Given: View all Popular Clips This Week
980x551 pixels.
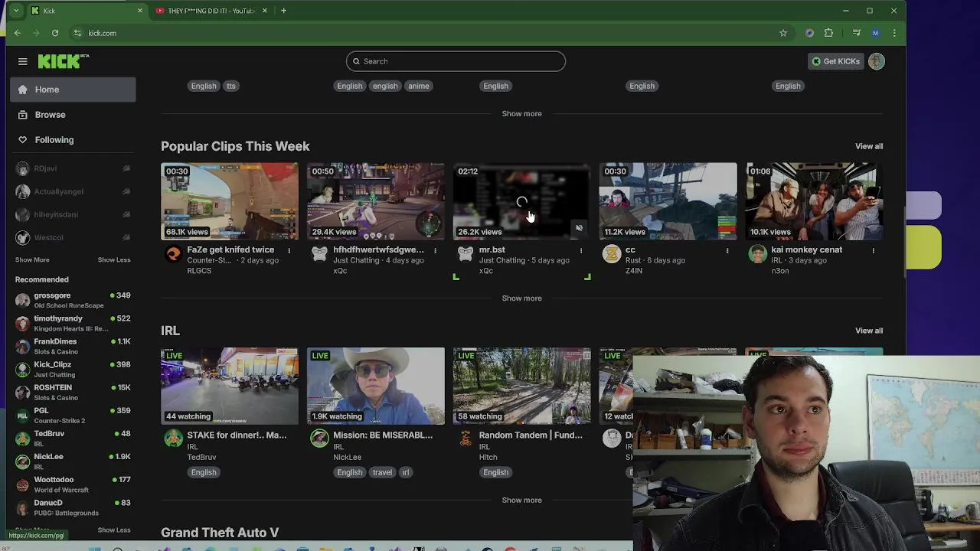Looking at the screenshot, I should click(x=868, y=146).
